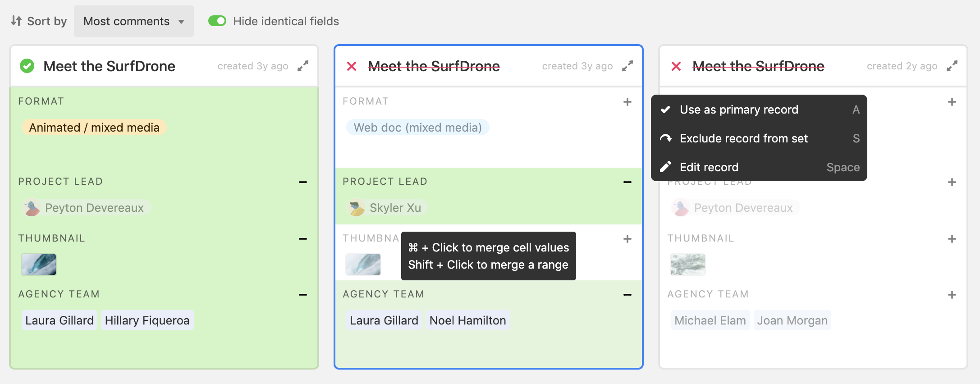
Task: Click the plus icon beside middle Format field
Action: click(627, 102)
